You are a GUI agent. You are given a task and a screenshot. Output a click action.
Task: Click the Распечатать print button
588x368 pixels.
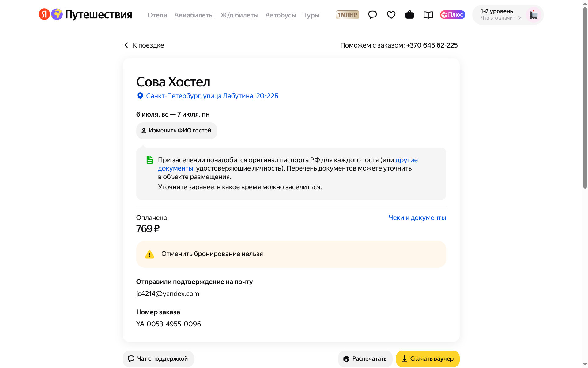pos(365,359)
